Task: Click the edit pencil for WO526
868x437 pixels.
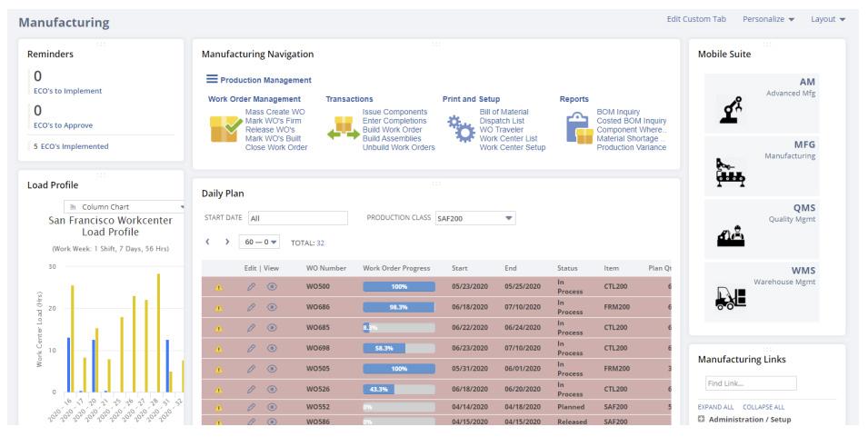Action: 252,389
